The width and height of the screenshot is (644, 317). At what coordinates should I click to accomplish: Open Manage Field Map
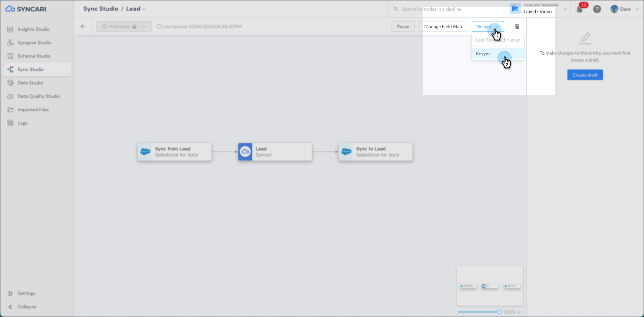[443, 26]
